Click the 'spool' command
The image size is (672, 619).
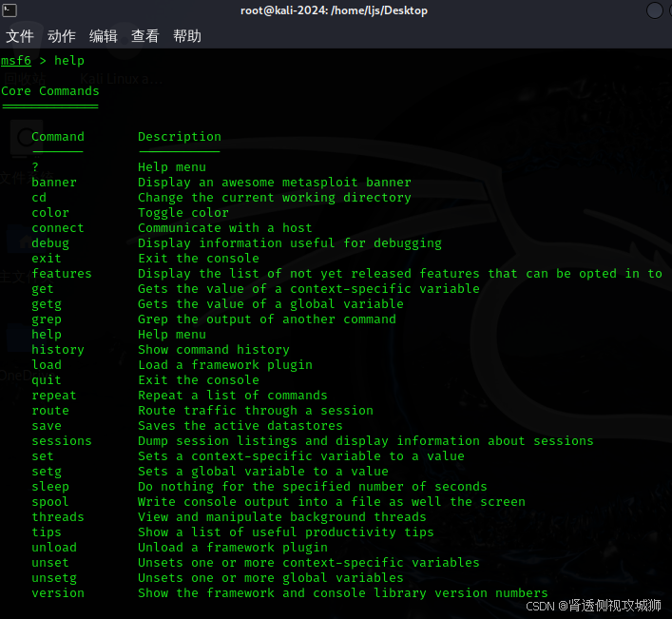tap(50, 501)
